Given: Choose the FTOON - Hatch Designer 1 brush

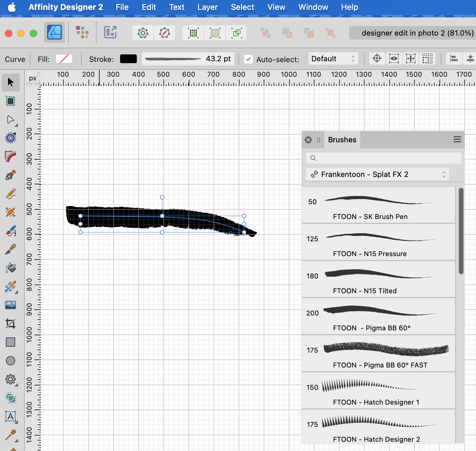Looking at the screenshot, I should [x=379, y=390].
